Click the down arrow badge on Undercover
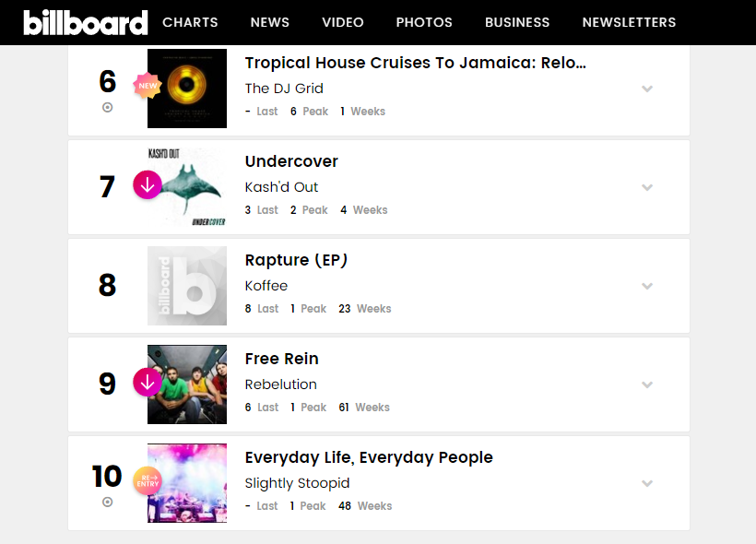The height and width of the screenshot is (544, 756). click(148, 184)
